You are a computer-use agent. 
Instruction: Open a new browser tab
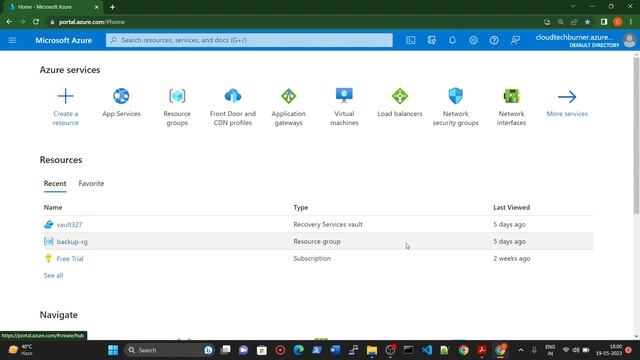click(x=112, y=7)
